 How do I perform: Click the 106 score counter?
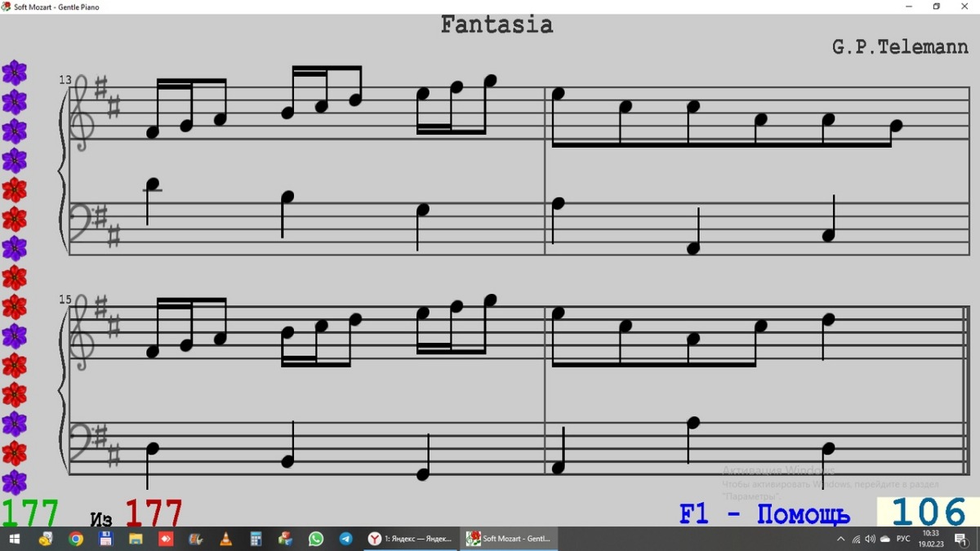coord(929,513)
